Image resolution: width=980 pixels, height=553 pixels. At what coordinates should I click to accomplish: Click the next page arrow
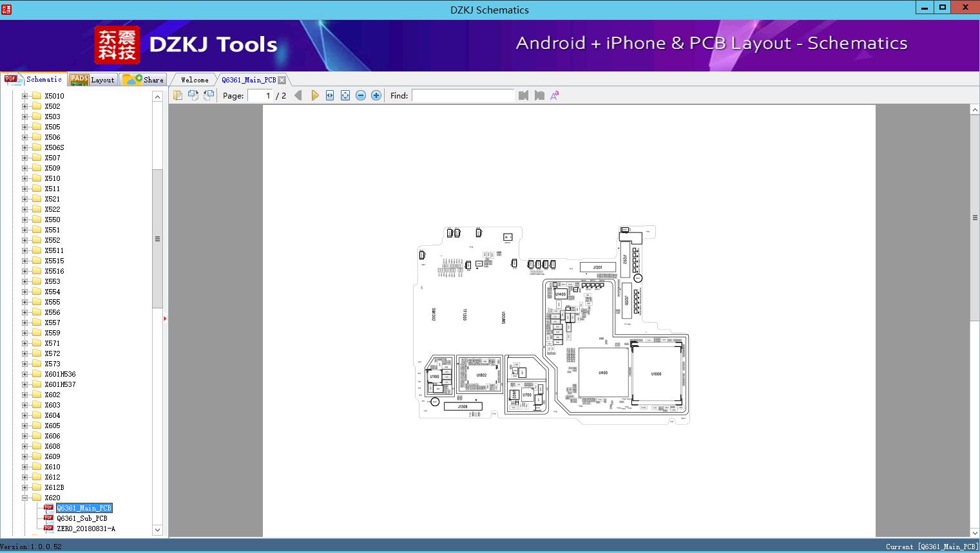pyautogui.click(x=314, y=95)
